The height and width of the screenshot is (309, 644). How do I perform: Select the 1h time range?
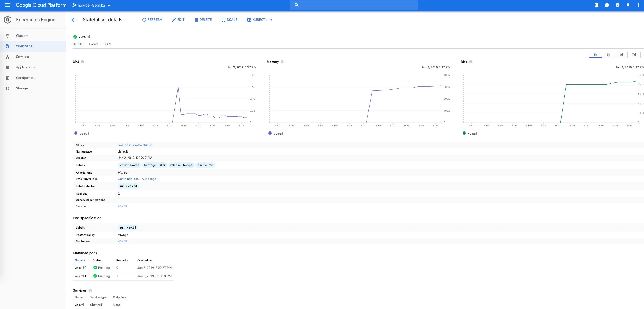coord(595,55)
